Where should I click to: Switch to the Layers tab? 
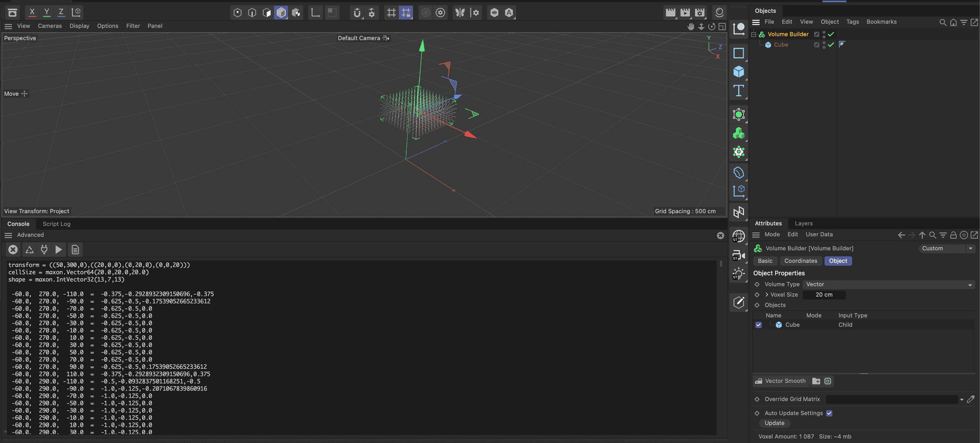[x=803, y=223]
